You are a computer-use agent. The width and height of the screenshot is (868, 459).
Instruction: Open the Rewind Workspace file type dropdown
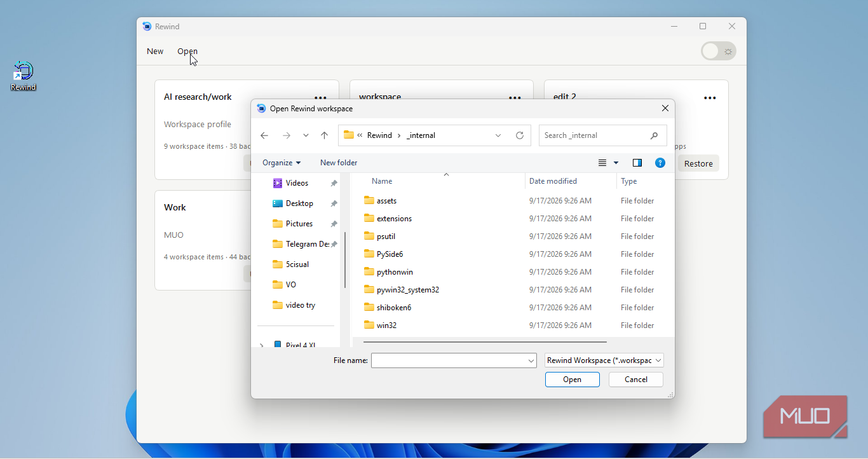[x=604, y=360]
